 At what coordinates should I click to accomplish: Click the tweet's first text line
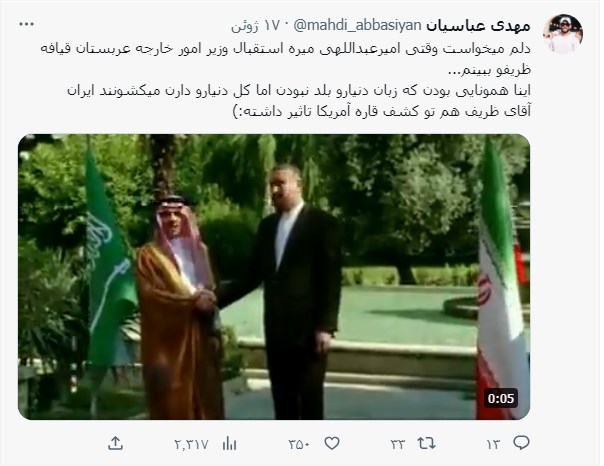coord(285,49)
